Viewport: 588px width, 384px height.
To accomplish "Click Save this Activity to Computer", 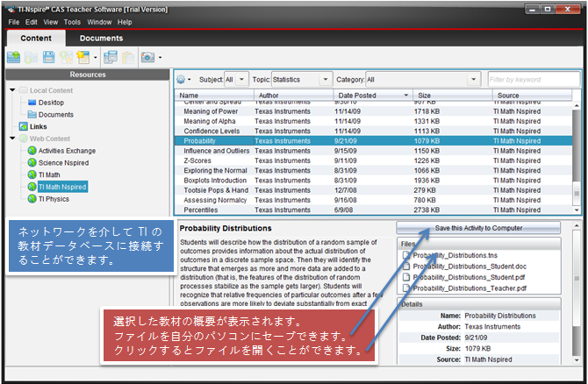I will click(478, 228).
